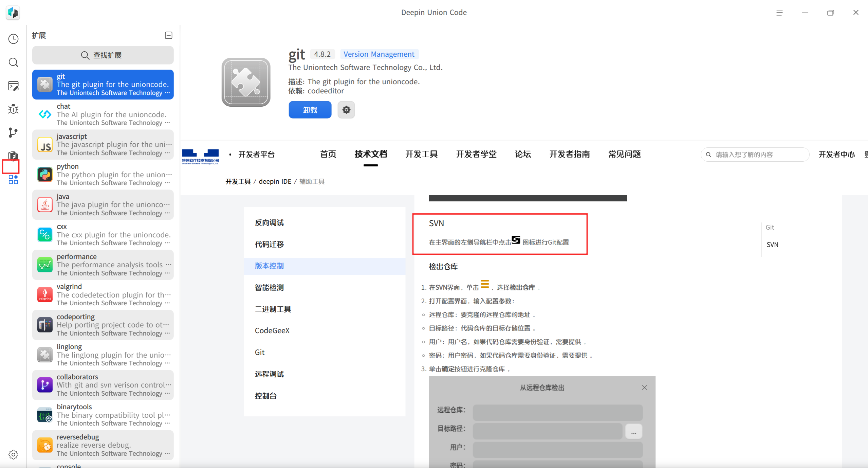
Task: Select 版本控制 in the docs menu
Action: (x=325, y=266)
